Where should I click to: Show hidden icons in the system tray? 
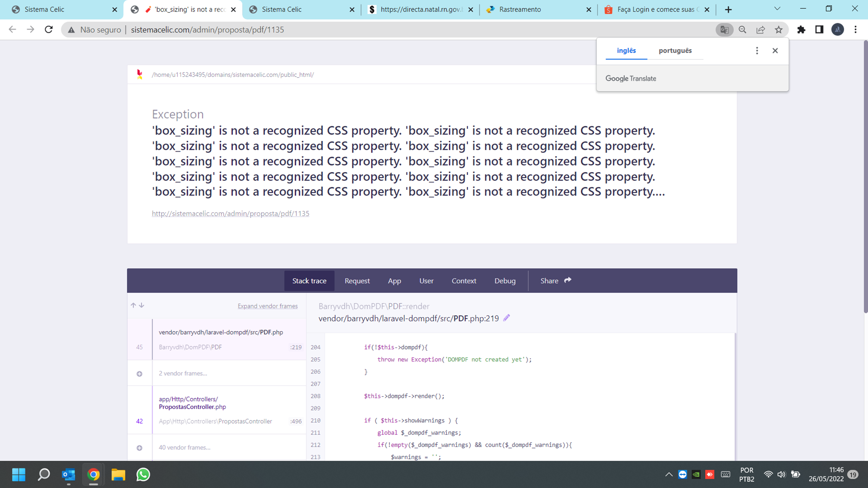[668, 474]
